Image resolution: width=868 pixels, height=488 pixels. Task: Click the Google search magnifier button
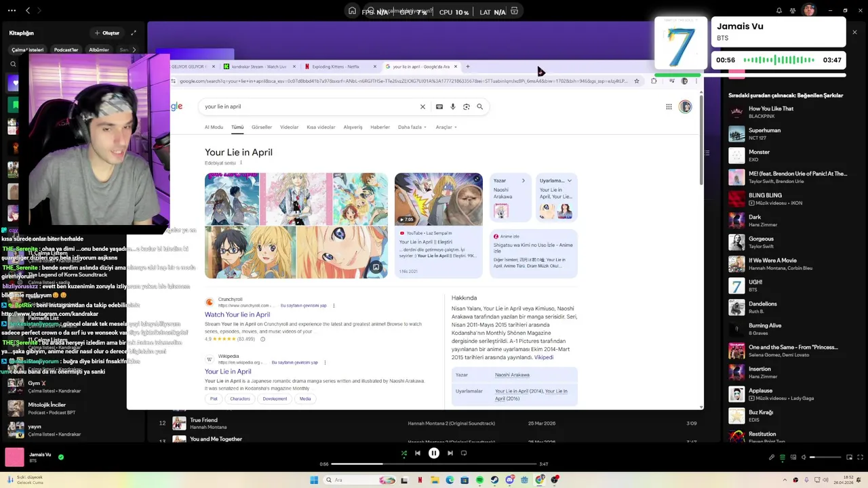[480, 106]
